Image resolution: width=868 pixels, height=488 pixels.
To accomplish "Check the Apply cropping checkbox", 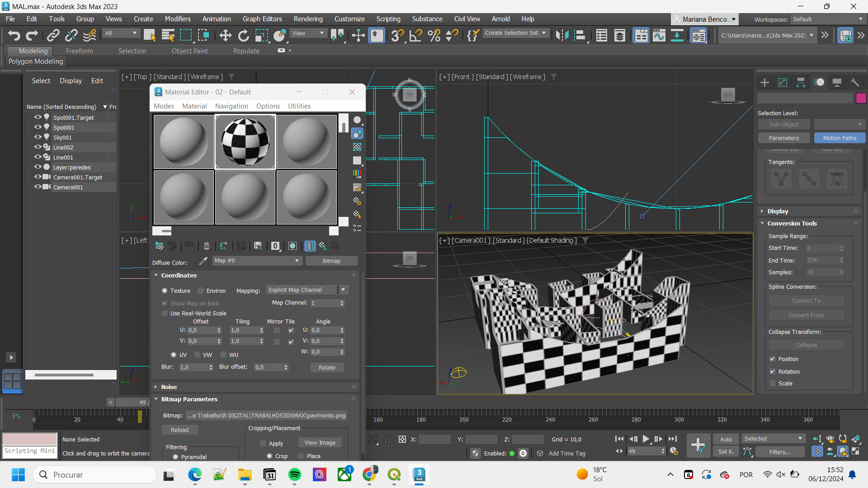I will 263,443.
